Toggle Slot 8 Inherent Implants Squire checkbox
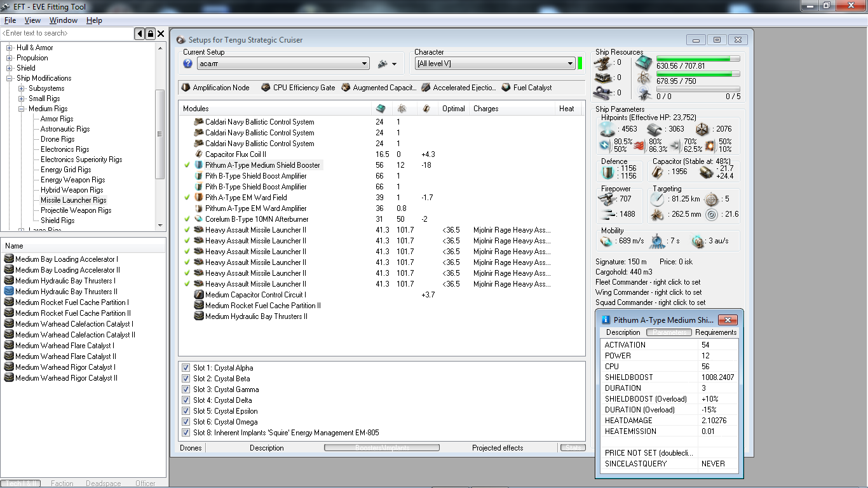The width and height of the screenshot is (868, 488). coord(186,433)
